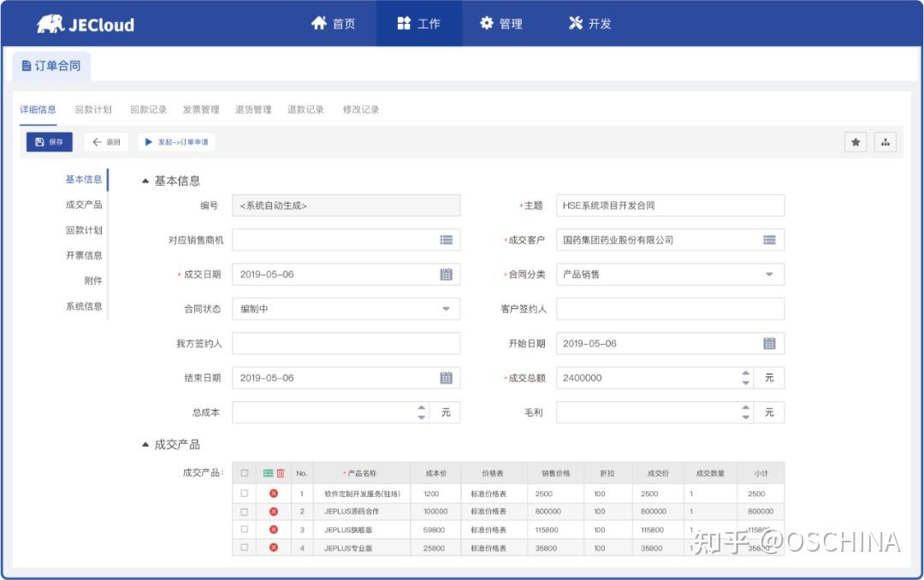Click the 保存 save button
924x580 pixels.
coord(48,142)
